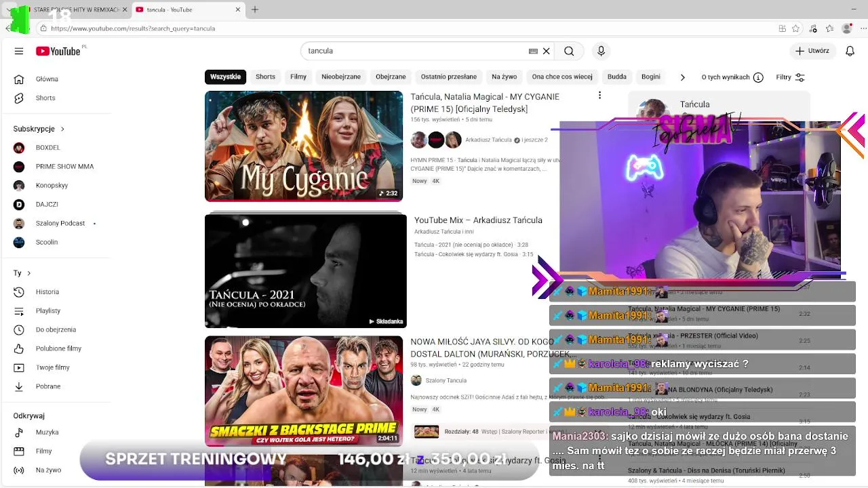Clear the search box with X
This screenshot has width=868, height=488.
click(x=546, y=51)
